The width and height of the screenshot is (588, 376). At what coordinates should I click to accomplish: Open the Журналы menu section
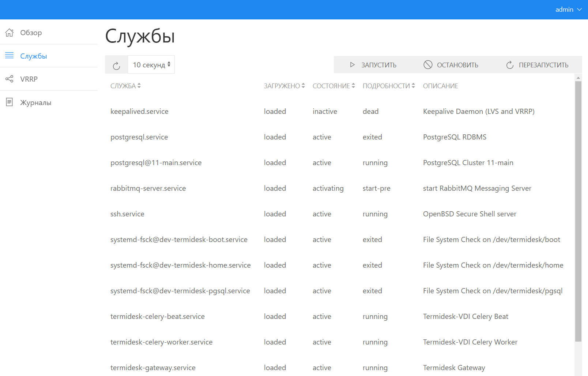tap(36, 103)
